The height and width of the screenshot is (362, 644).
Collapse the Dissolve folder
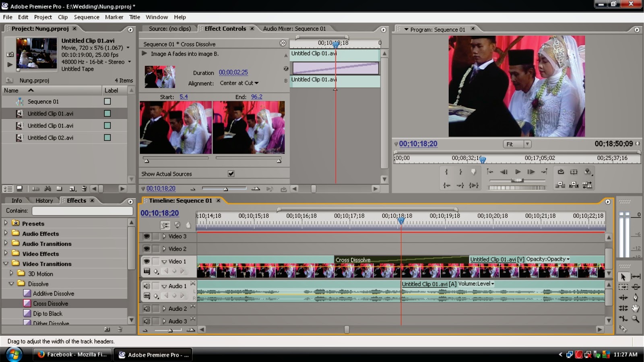11,284
